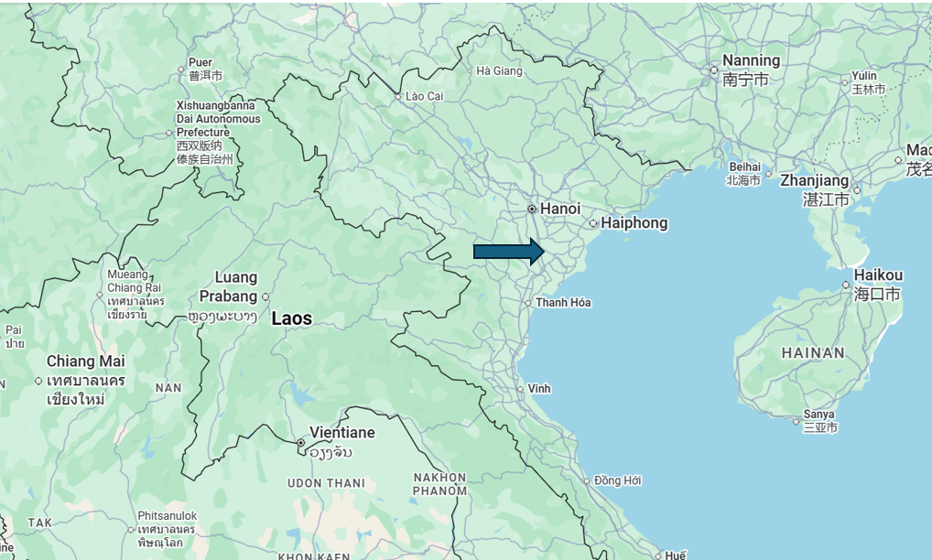Click the Hanoi capital city marker
This screenshot has height=560, width=932.
click(x=532, y=209)
